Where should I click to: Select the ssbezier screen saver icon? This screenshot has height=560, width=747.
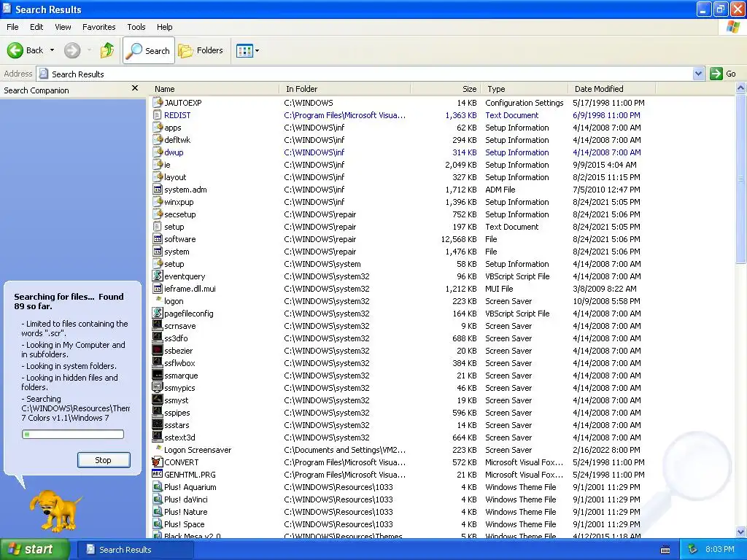click(x=158, y=350)
